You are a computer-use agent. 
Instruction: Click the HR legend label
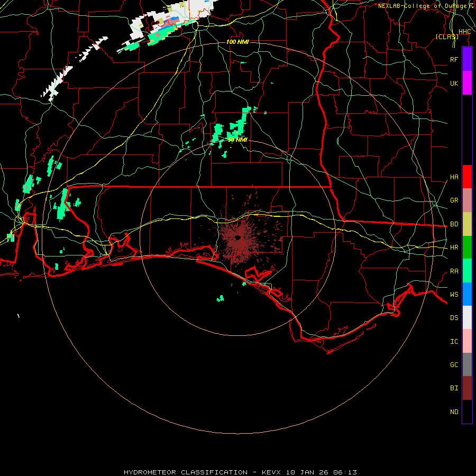point(454,248)
